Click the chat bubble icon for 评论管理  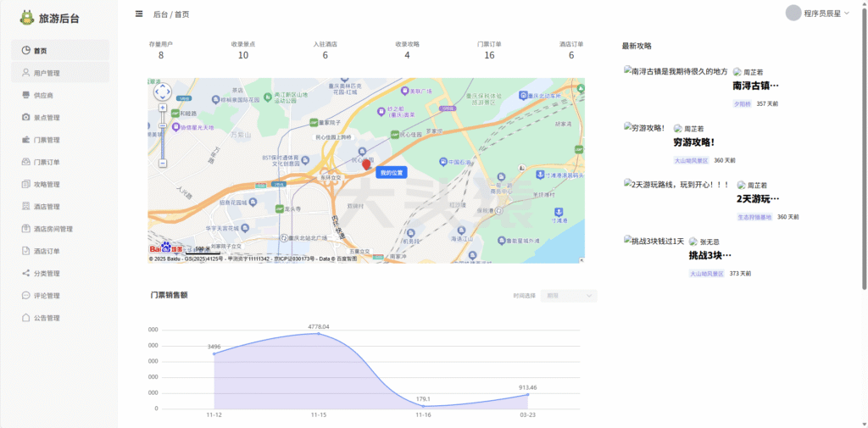point(26,295)
